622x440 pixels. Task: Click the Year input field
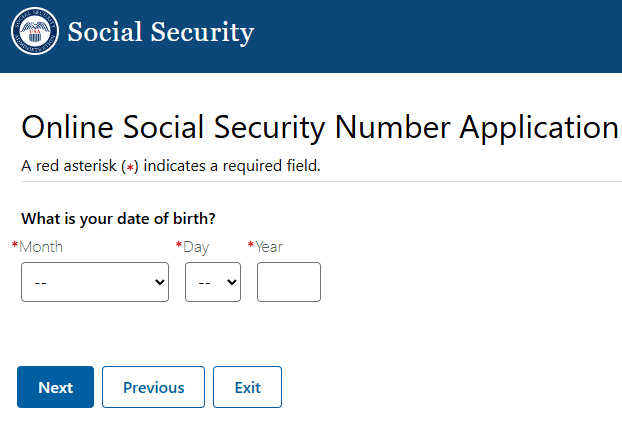289,282
